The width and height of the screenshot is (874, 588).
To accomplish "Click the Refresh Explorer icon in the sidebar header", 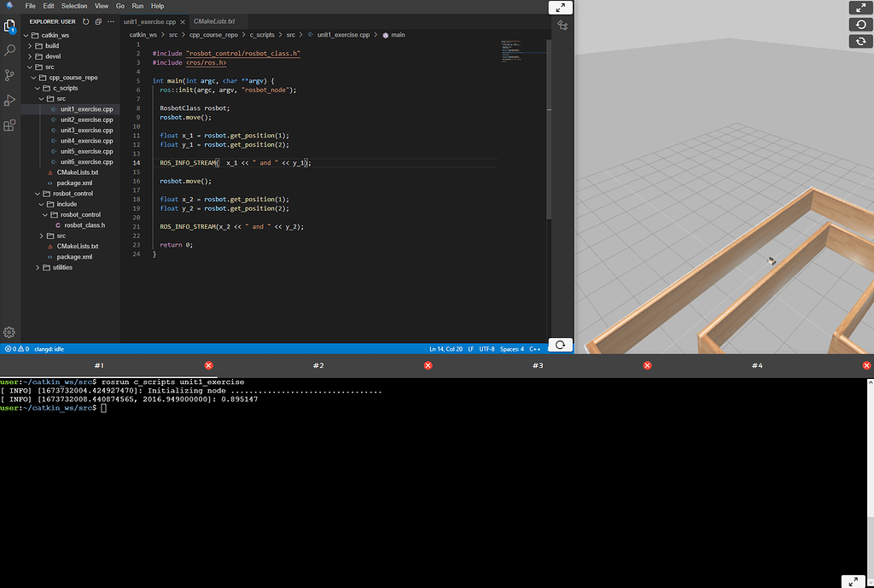I will pyautogui.click(x=85, y=23).
